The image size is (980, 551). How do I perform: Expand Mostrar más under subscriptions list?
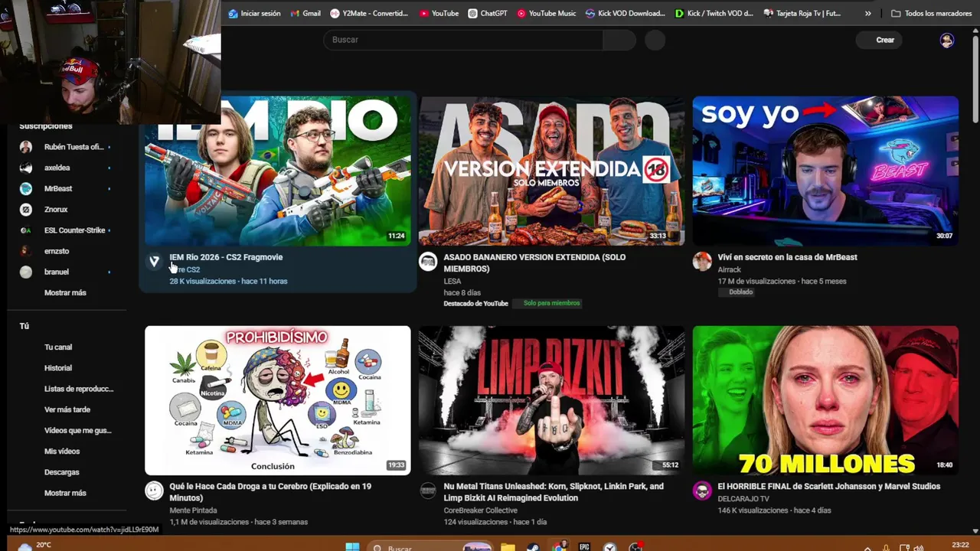(x=65, y=292)
